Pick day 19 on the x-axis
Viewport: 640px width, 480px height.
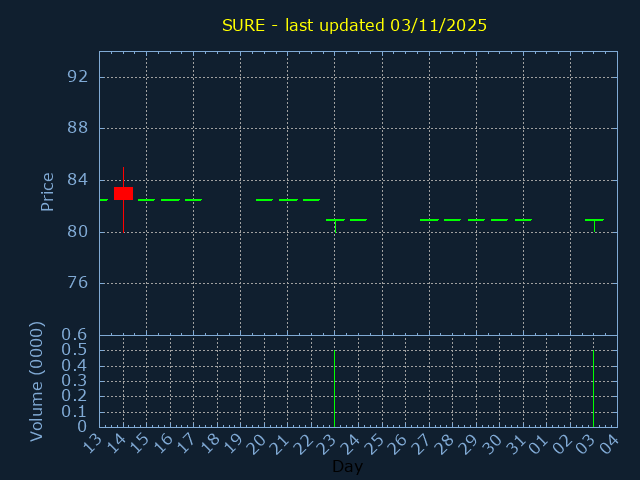tap(235, 443)
